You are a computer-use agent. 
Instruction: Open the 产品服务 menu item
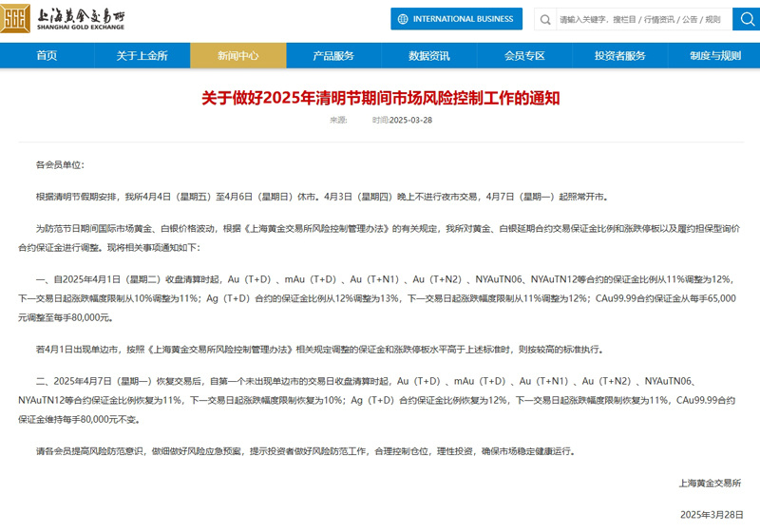click(333, 56)
